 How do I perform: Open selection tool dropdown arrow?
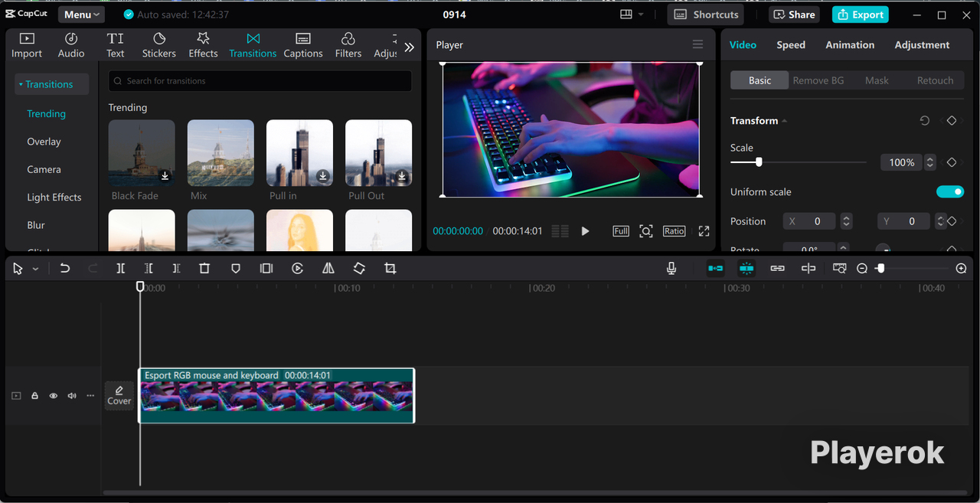35,269
